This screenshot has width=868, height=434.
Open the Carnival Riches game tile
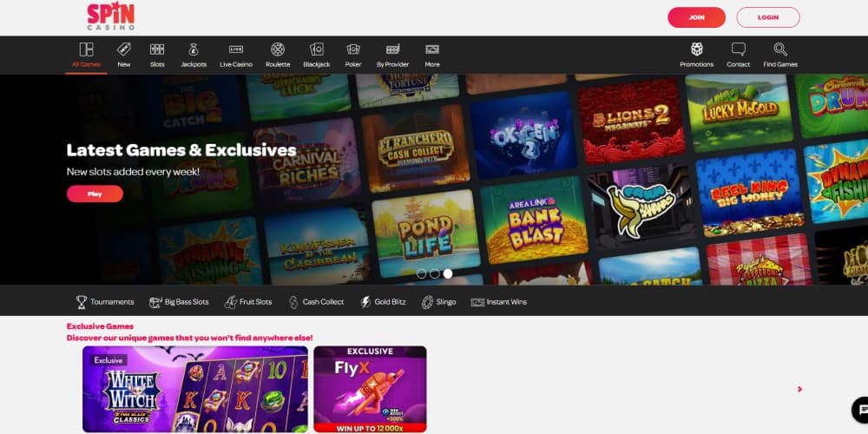(306, 161)
